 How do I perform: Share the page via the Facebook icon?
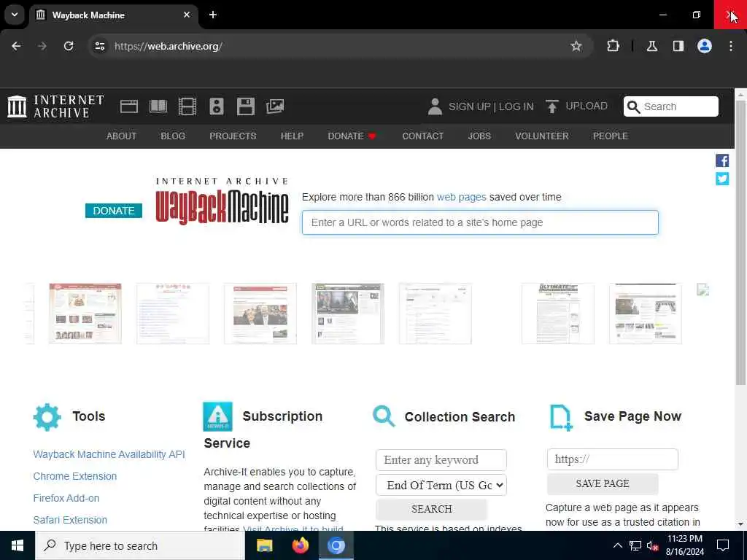tap(721, 160)
